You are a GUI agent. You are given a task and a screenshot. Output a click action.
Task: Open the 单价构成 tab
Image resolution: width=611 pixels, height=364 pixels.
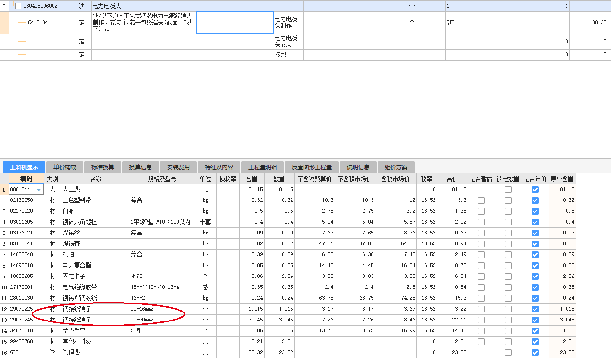[65, 167]
